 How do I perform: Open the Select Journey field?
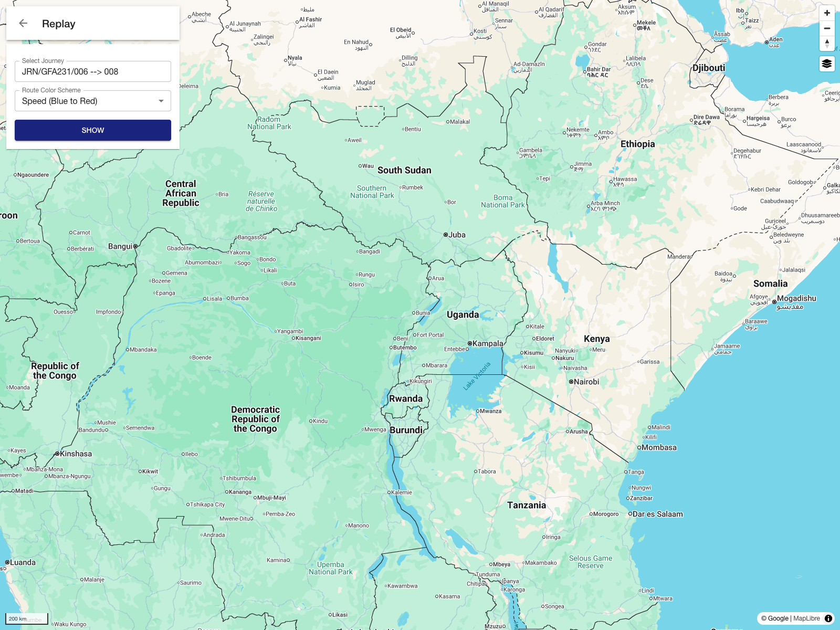pos(93,72)
